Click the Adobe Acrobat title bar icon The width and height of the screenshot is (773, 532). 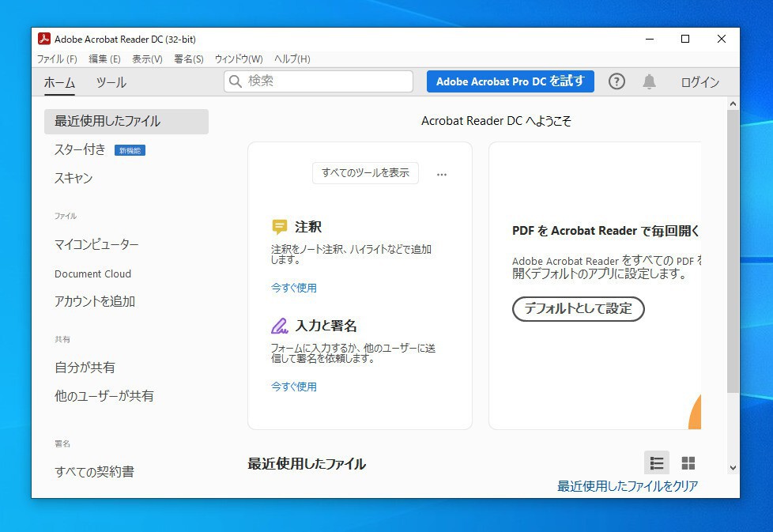44,40
